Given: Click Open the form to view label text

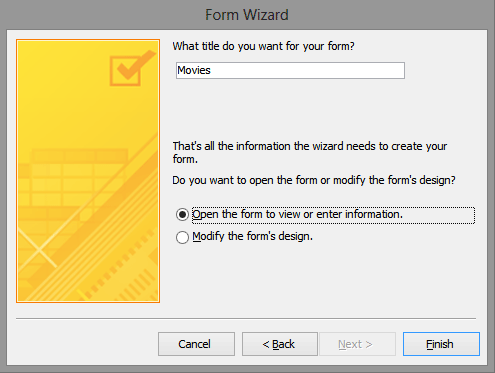Looking at the screenshot, I should [x=298, y=214].
